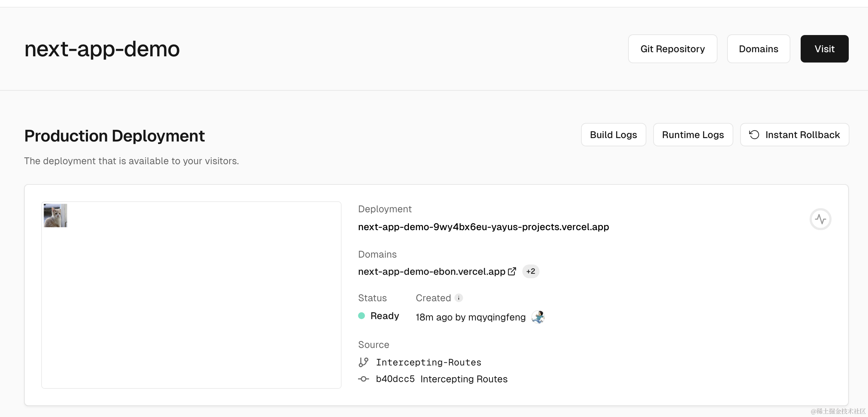Click the mqyqingfeng user avatar
The image size is (868, 417).
point(538,317)
